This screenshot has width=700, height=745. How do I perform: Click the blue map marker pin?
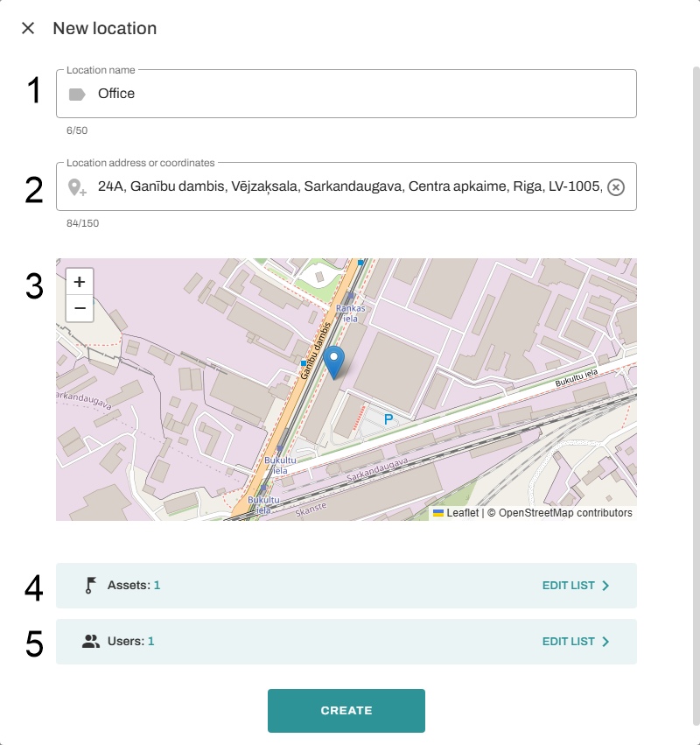coord(334,362)
